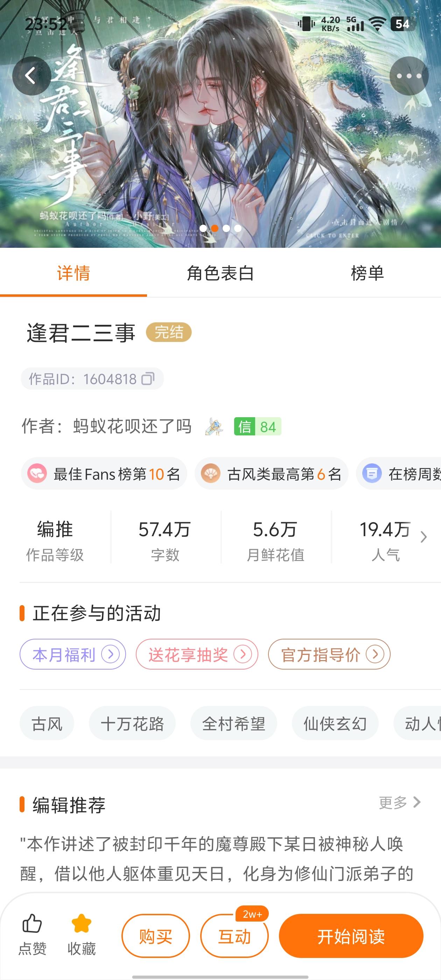Tap the 互动 button

pyautogui.click(x=234, y=936)
